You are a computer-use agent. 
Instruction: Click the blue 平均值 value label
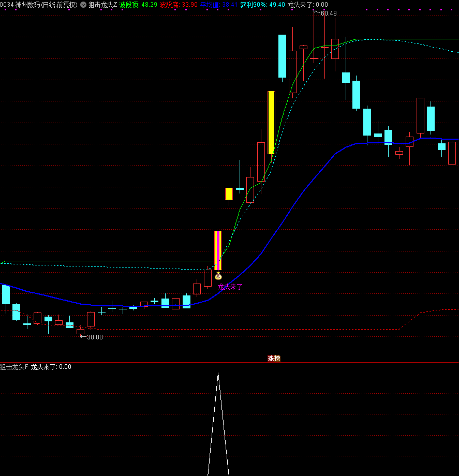(219, 5)
